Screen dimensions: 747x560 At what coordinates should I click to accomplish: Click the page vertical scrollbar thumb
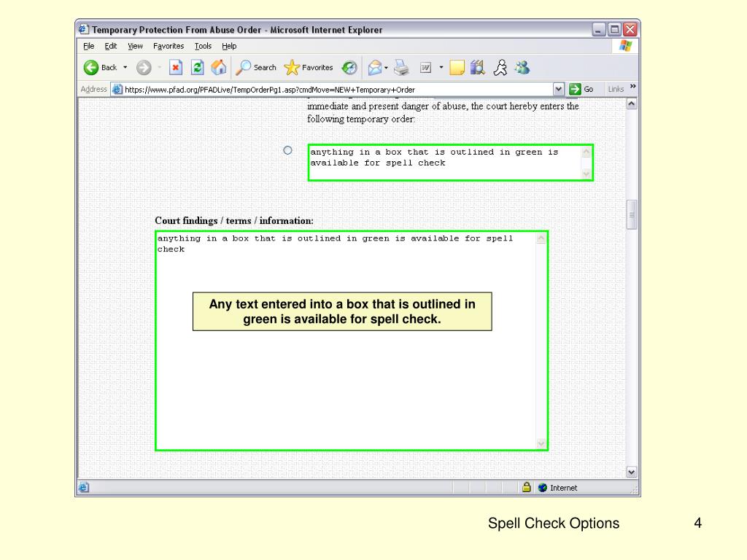(632, 214)
